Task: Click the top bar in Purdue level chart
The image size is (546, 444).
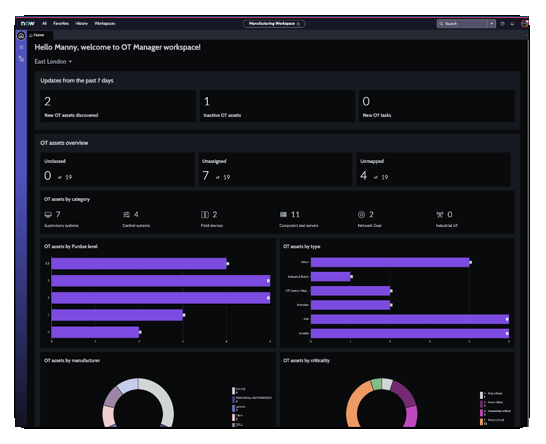Action: point(139,264)
